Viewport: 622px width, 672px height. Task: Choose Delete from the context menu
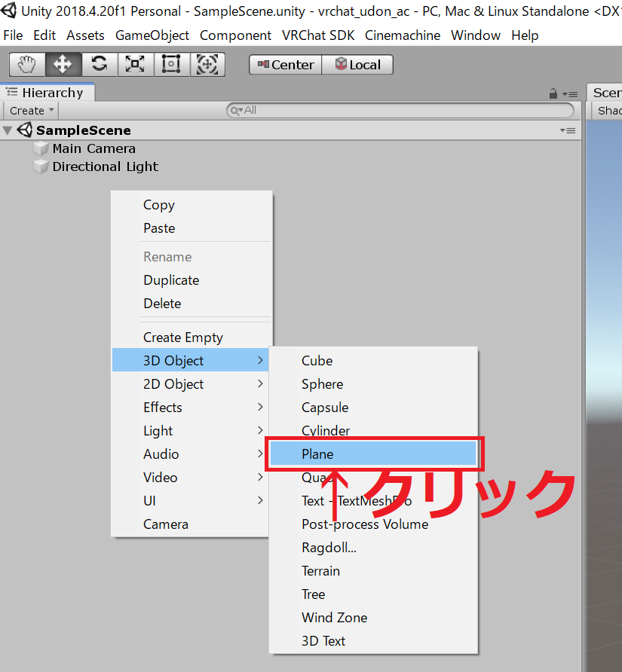[192, 304]
